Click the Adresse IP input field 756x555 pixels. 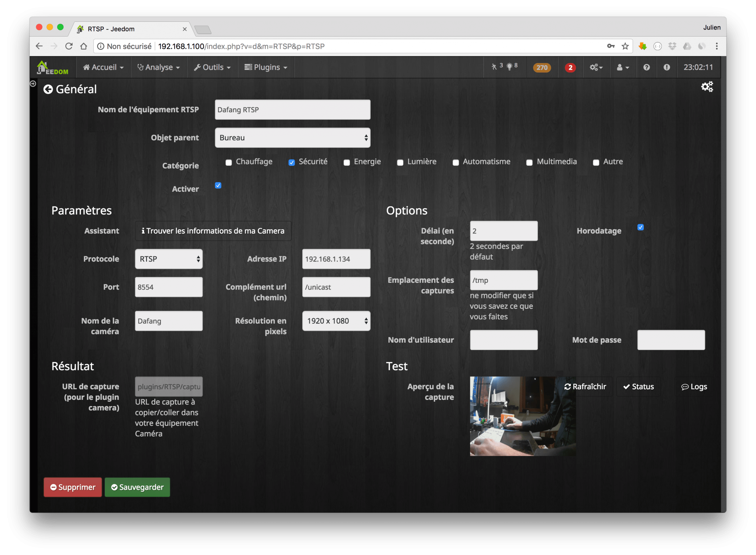pyautogui.click(x=336, y=259)
